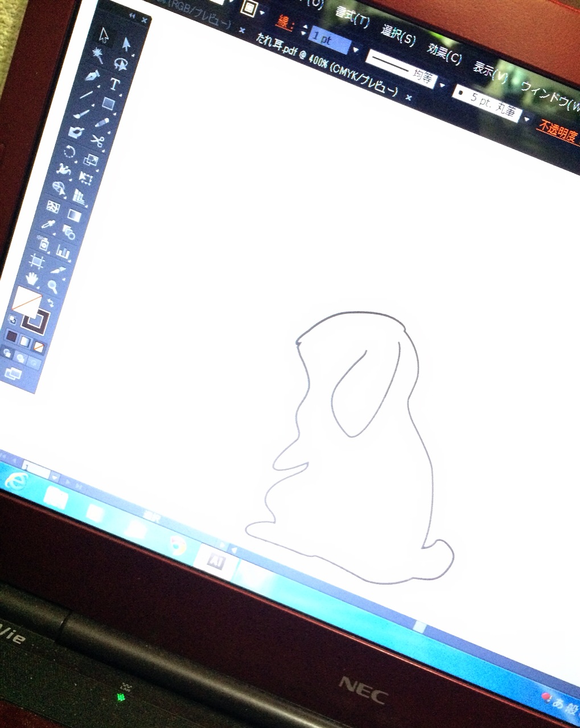Swap fill and stroke colors

pos(50,302)
